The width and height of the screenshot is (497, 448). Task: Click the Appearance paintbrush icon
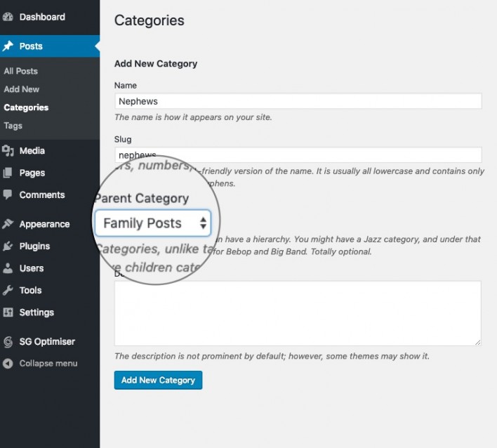coord(8,224)
